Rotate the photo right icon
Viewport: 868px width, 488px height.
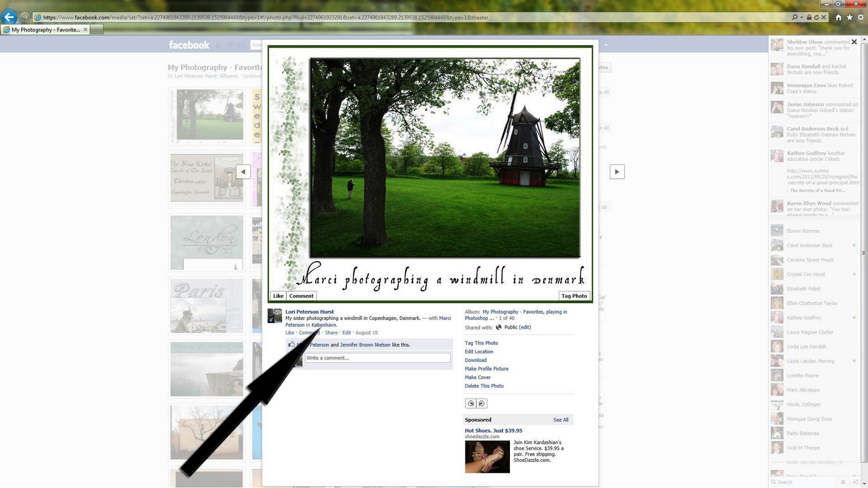click(482, 403)
